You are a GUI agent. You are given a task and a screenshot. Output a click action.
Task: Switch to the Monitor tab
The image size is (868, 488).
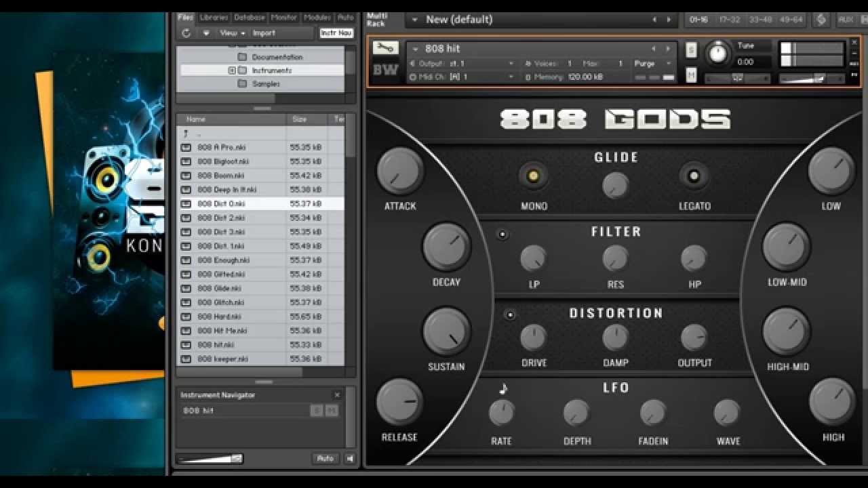284,17
